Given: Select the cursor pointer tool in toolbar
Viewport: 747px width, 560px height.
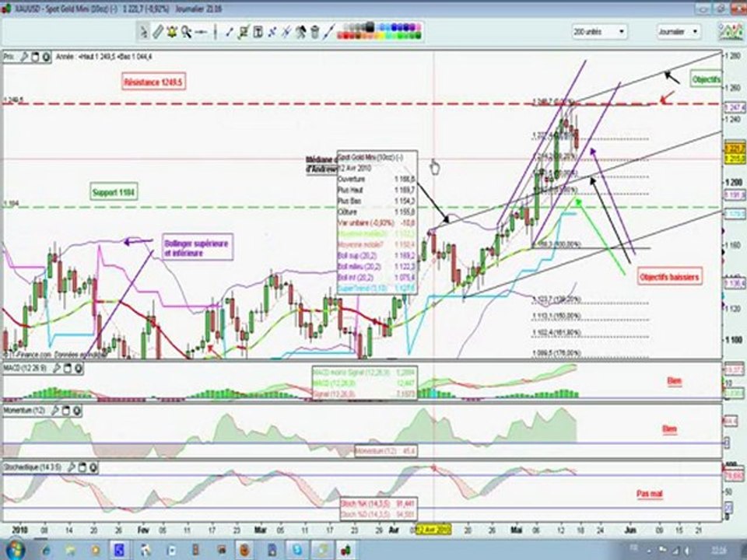Looking at the screenshot, I should point(143,32).
